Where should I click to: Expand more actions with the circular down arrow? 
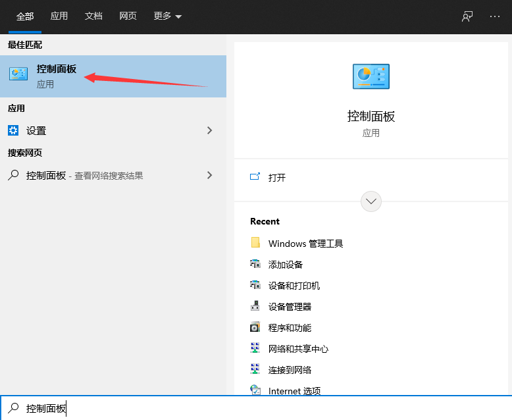[371, 201]
